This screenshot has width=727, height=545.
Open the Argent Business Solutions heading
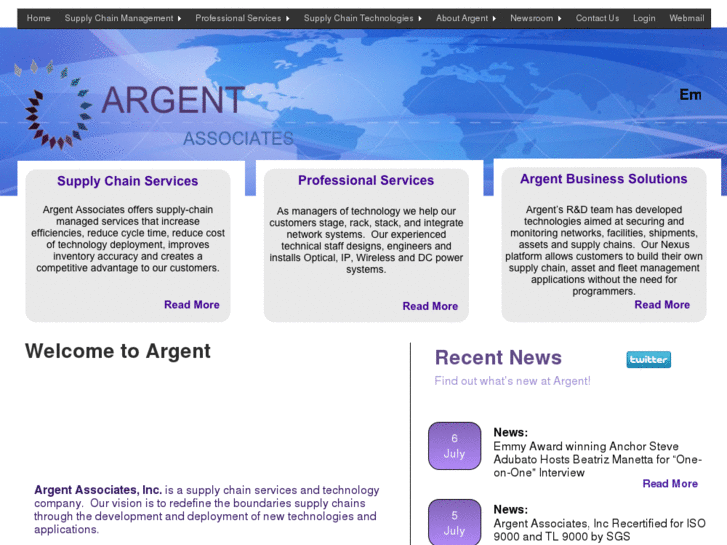[603, 179]
